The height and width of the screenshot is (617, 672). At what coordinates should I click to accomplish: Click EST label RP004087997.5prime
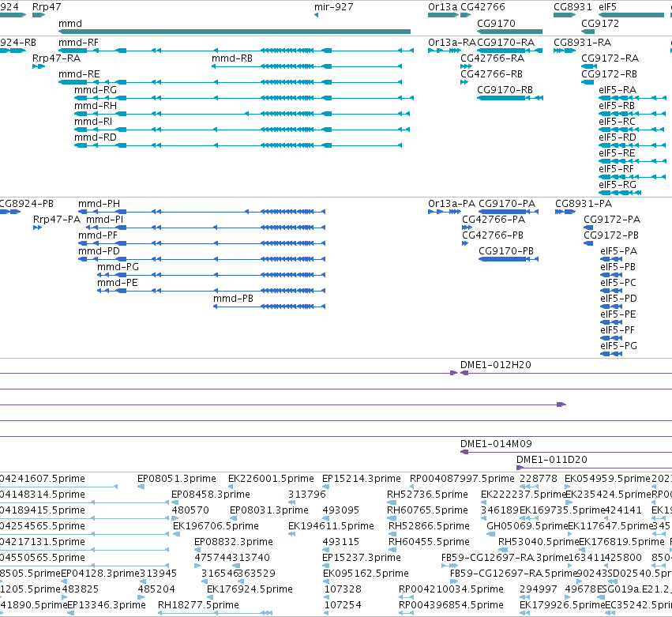463,479
